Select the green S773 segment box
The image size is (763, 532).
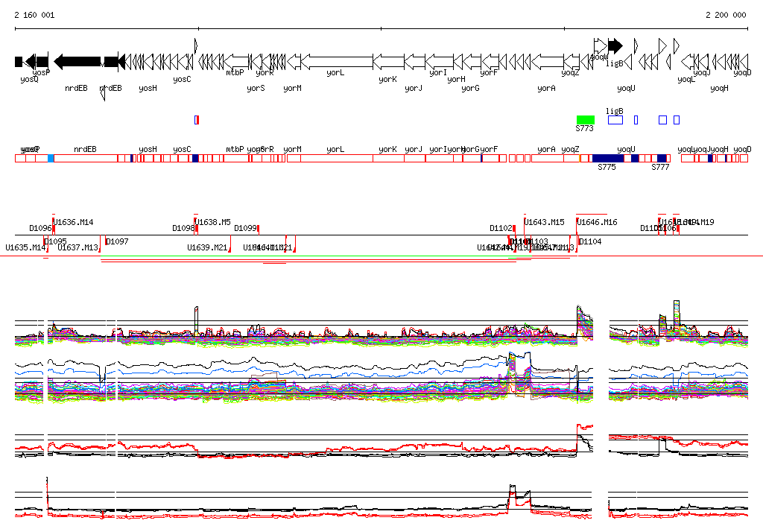click(x=586, y=120)
